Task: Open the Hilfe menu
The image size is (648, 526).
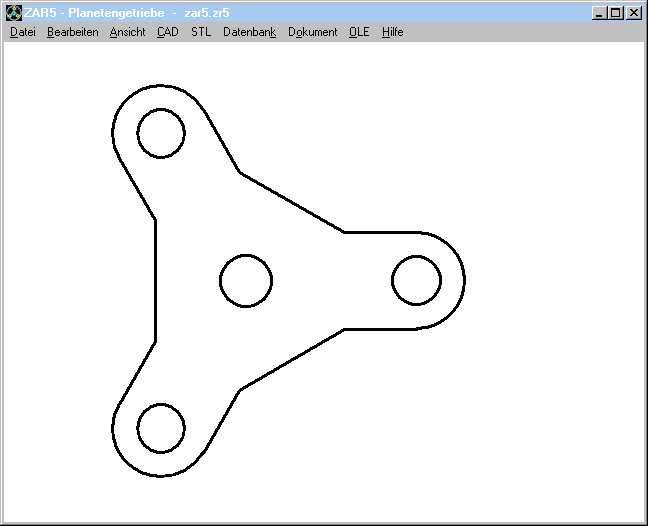Action: (x=392, y=32)
